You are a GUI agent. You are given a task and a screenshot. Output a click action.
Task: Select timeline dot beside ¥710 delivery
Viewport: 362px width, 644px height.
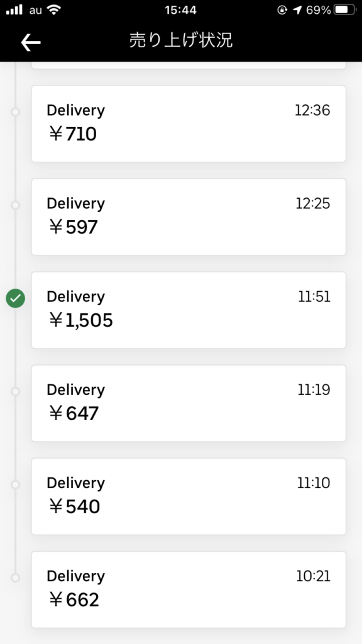point(16,112)
